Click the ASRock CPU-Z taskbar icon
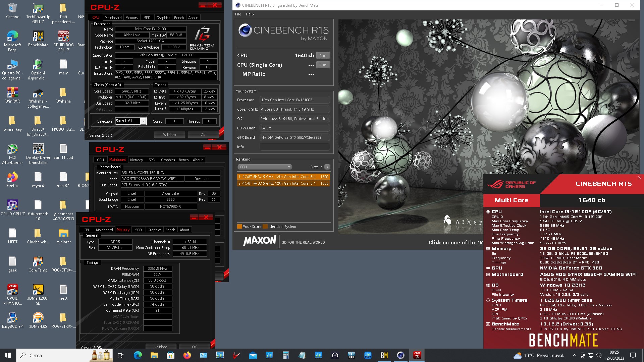 [417, 355]
